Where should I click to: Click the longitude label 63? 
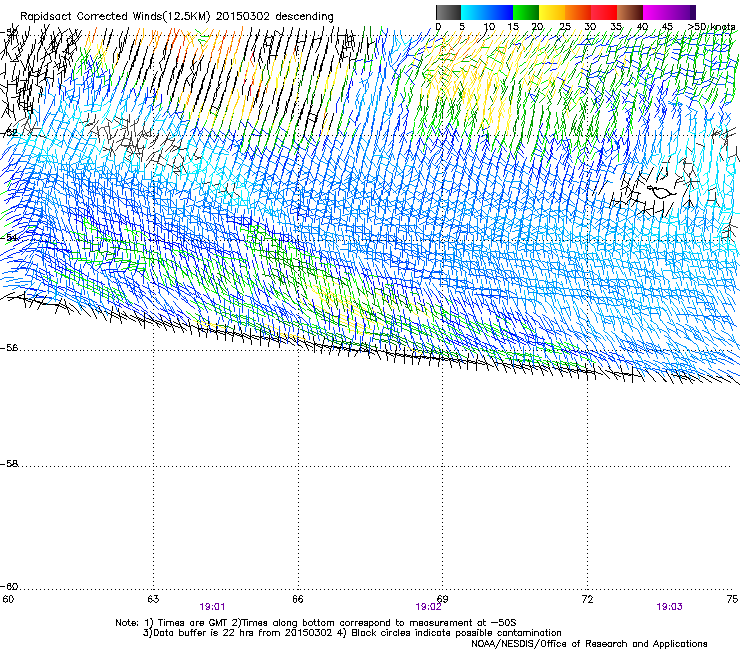153,599
